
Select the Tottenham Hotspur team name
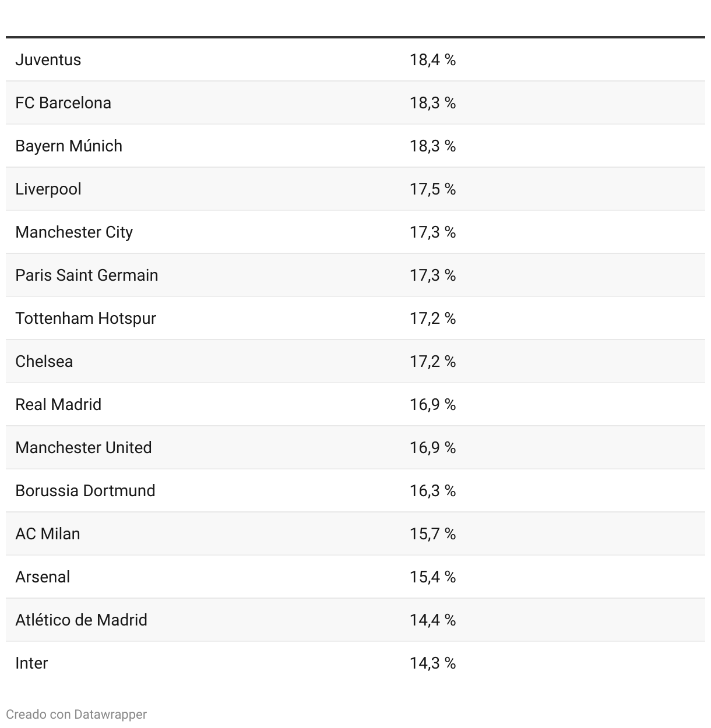point(86,319)
